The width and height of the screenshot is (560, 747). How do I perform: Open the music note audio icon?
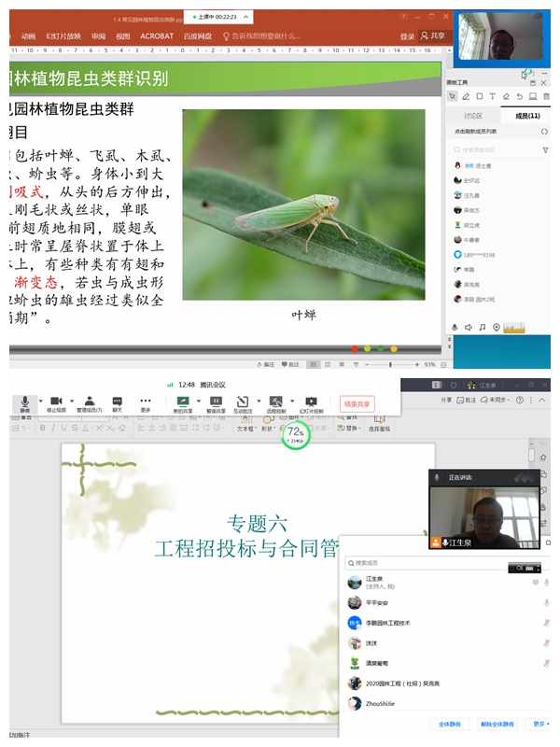coord(483,327)
